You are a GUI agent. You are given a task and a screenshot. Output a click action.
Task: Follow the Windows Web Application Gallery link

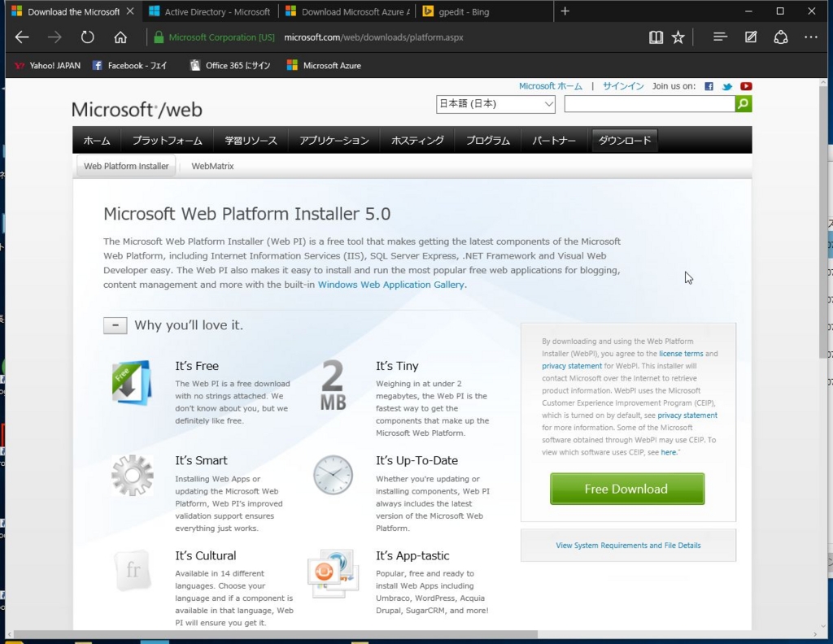pos(391,285)
